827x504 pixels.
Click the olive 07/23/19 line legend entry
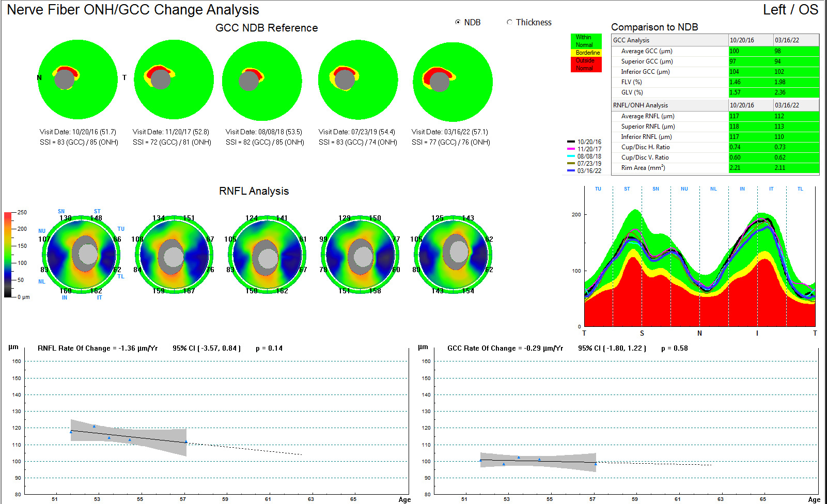pos(584,163)
